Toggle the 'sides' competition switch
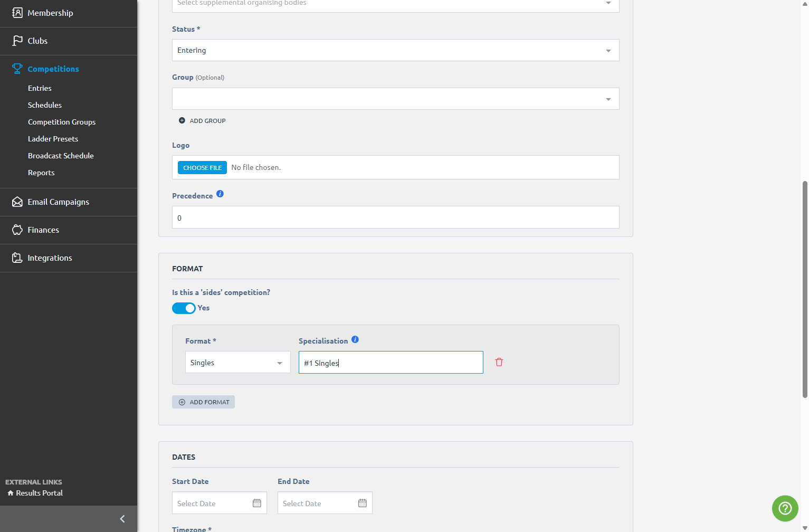 pos(184,308)
